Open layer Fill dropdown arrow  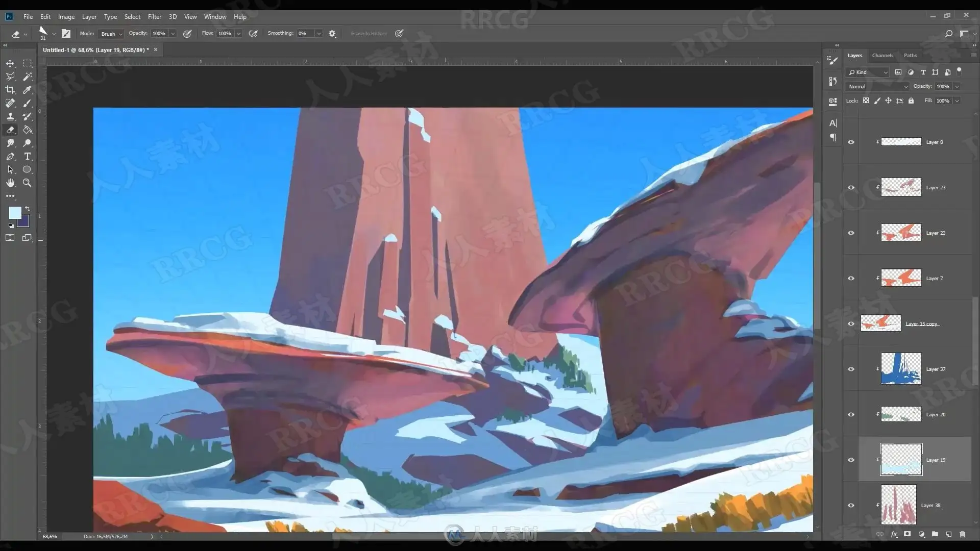pos(957,101)
